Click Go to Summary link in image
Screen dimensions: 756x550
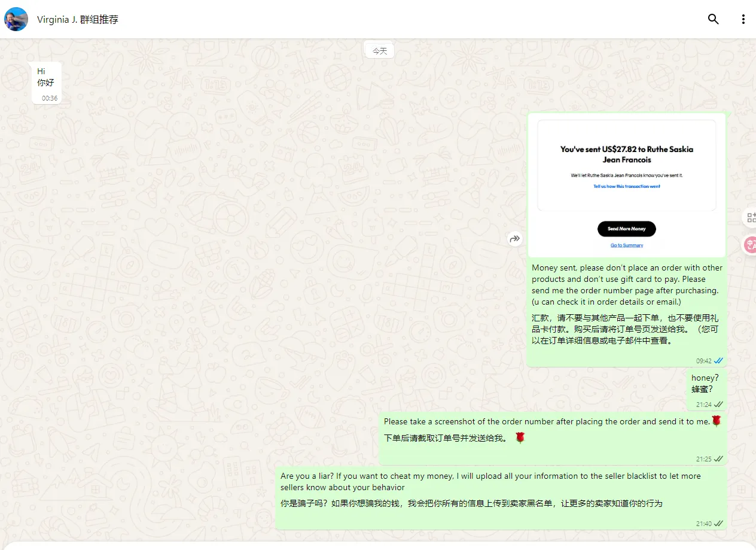click(626, 245)
